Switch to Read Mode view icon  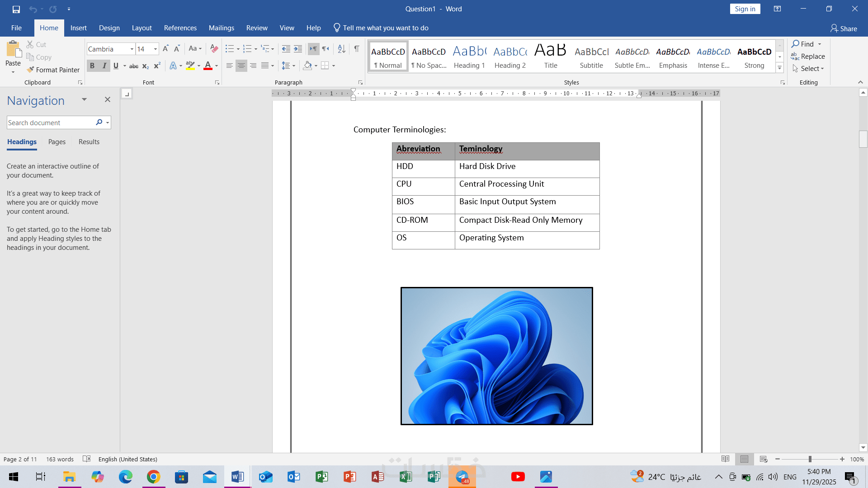click(x=725, y=459)
